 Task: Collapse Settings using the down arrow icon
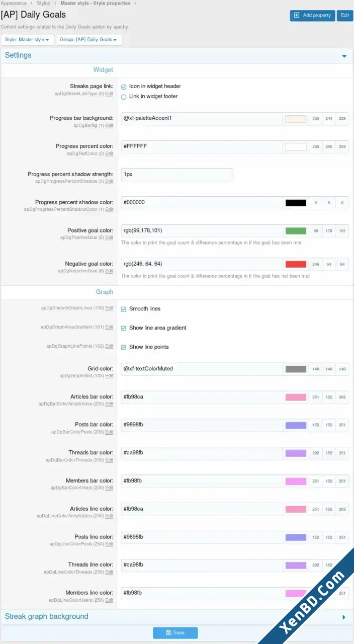tap(344, 56)
